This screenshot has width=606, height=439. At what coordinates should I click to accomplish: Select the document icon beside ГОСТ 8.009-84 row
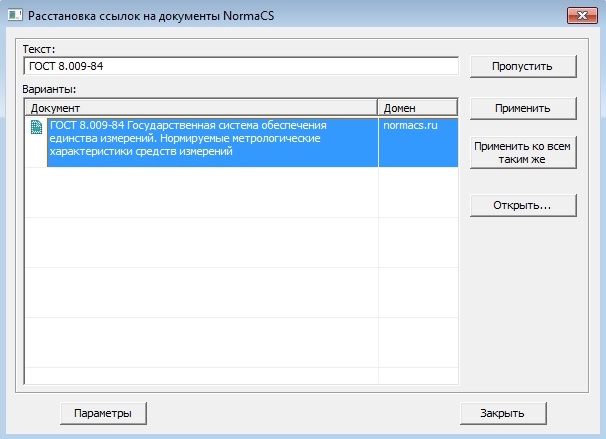(x=36, y=127)
